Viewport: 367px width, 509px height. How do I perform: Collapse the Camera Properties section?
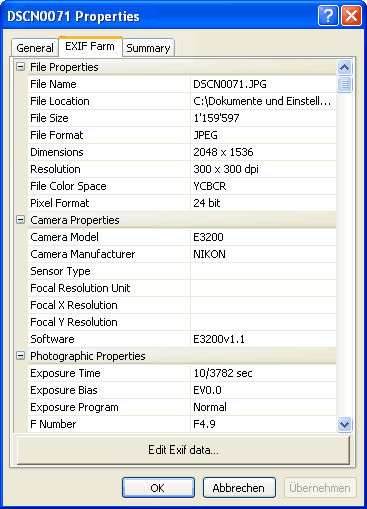click(20, 220)
